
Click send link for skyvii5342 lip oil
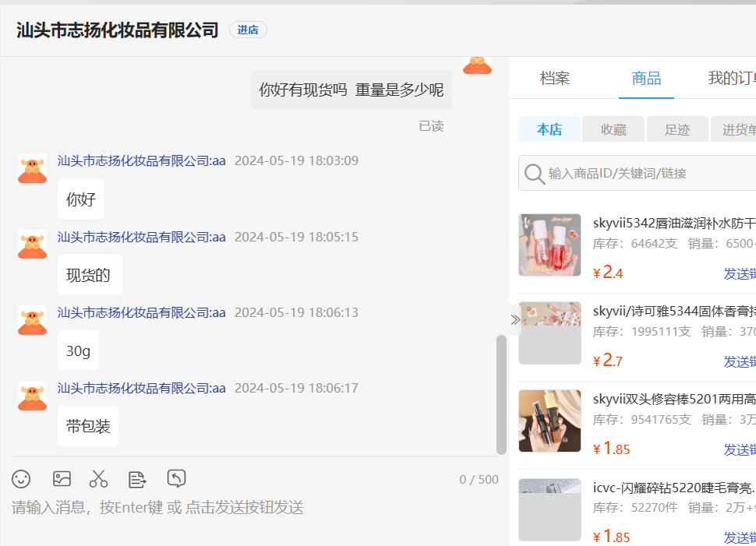[x=739, y=273]
